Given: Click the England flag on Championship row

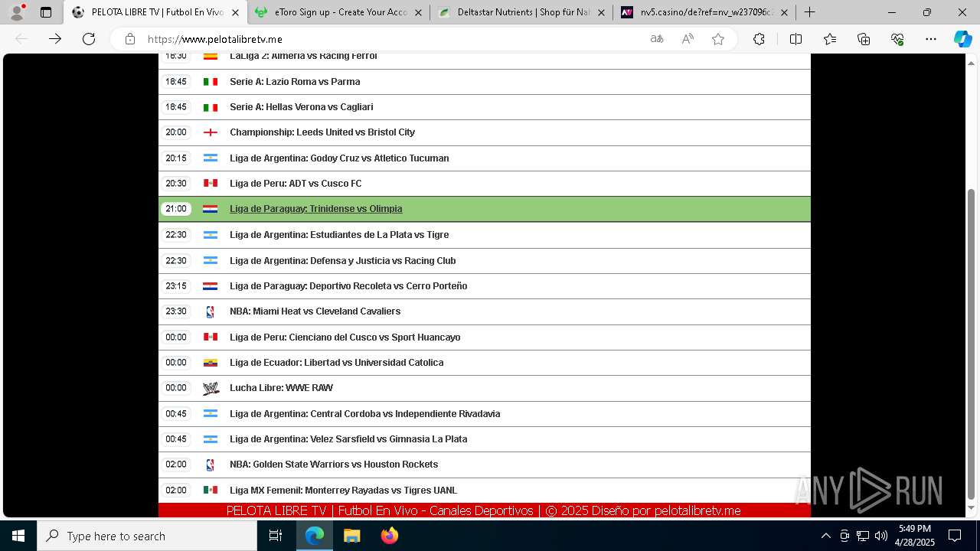Looking at the screenshot, I should point(211,132).
